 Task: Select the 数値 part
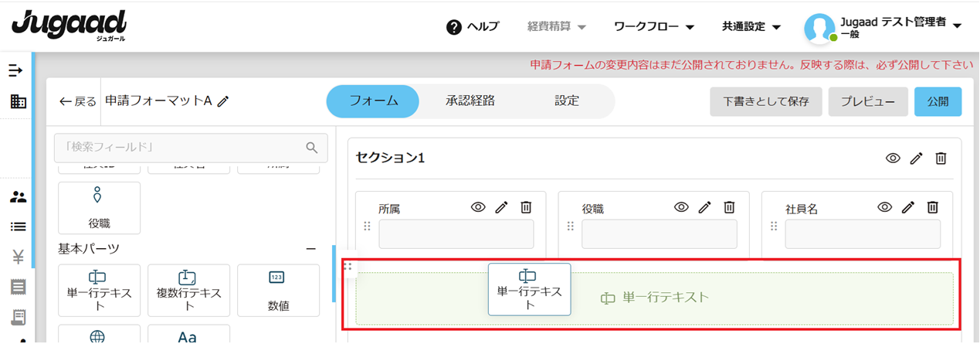(x=278, y=291)
